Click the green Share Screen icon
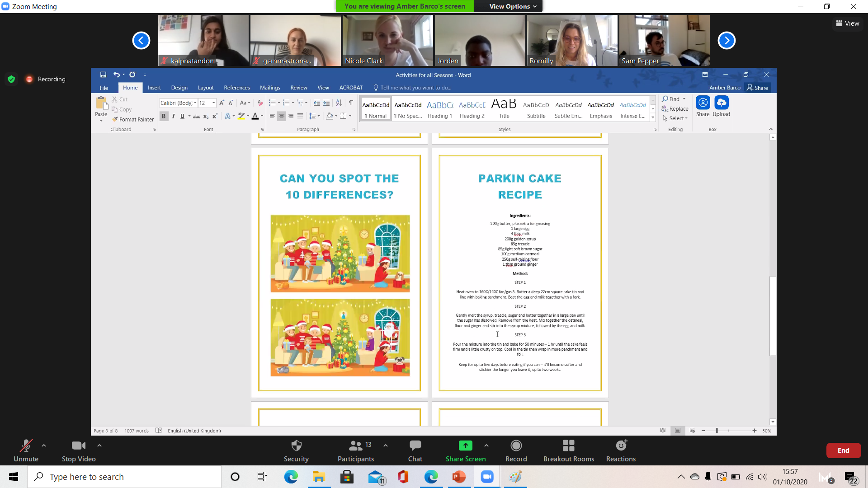Image resolution: width=868 pixels, height=488 pixels. [465, 446]
